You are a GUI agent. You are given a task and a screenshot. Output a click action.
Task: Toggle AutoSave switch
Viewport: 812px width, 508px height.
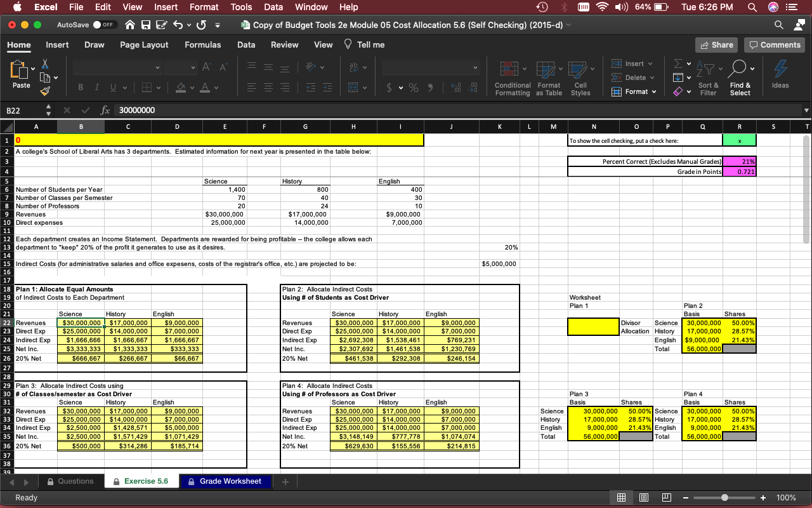[107, 25]
